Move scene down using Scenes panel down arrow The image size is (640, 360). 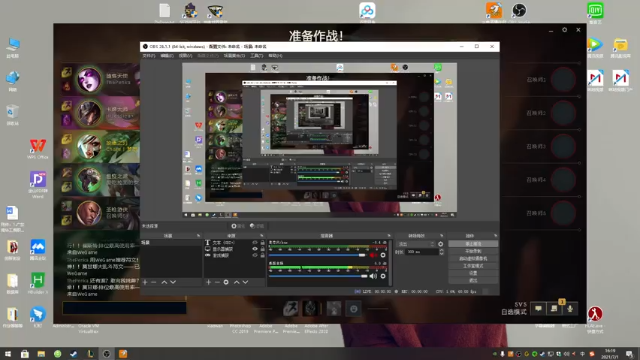[x=173, y=282]
